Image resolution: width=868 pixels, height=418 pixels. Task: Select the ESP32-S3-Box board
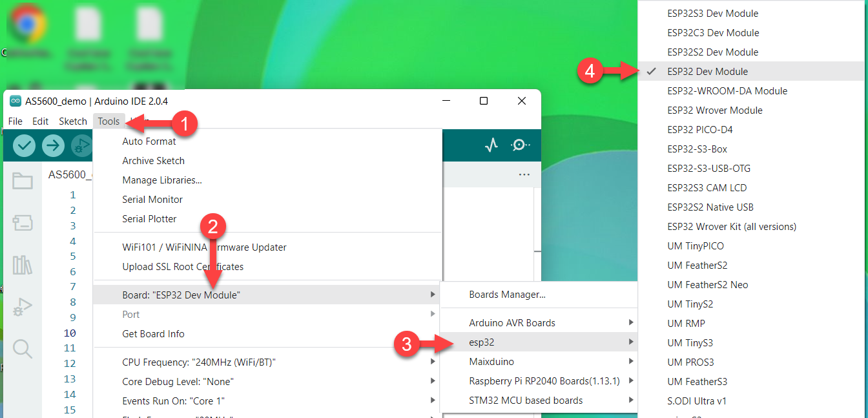pos(752,149)
